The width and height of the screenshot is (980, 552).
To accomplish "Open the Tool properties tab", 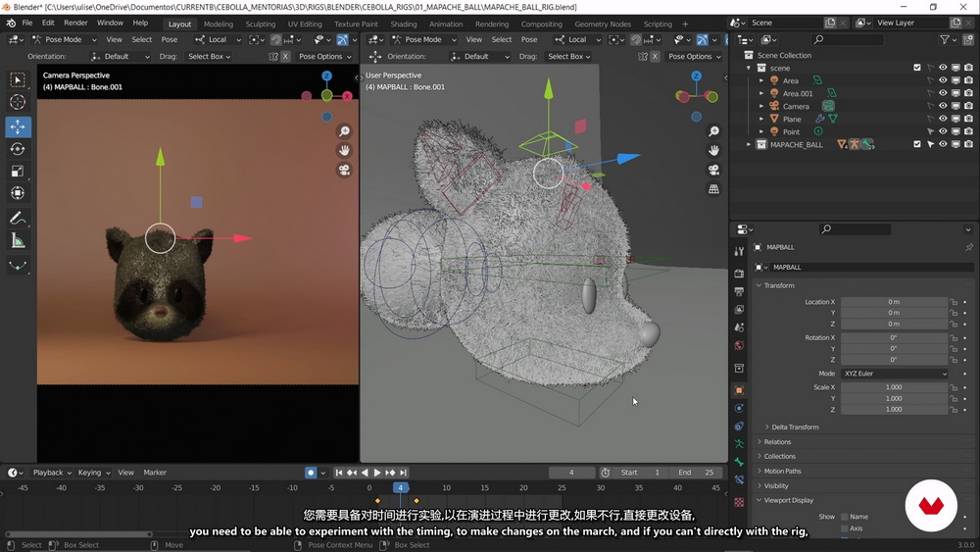I will [739, 251].
